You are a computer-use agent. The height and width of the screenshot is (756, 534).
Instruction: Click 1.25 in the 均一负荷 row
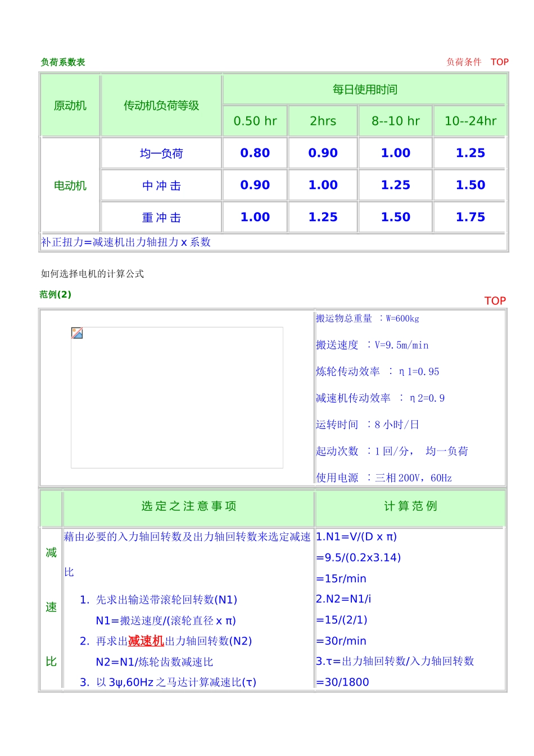pos(470,153)
